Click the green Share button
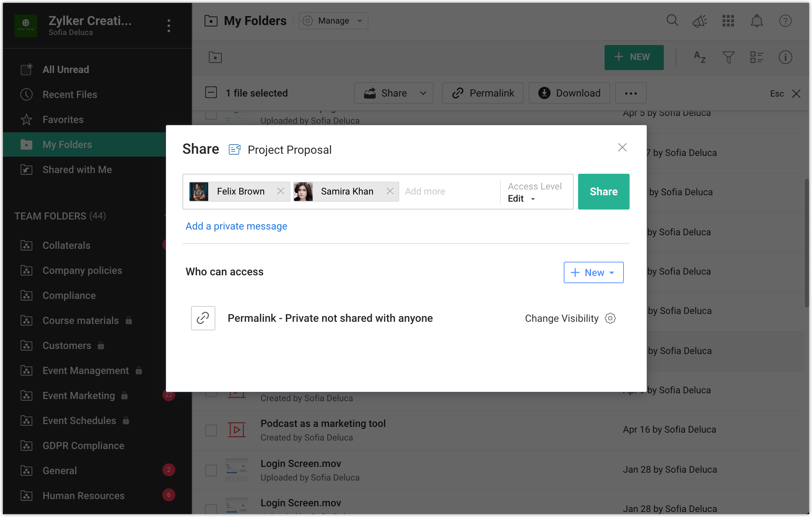The width and height of the screenshot is (812, 517). (x=603, y=192)
